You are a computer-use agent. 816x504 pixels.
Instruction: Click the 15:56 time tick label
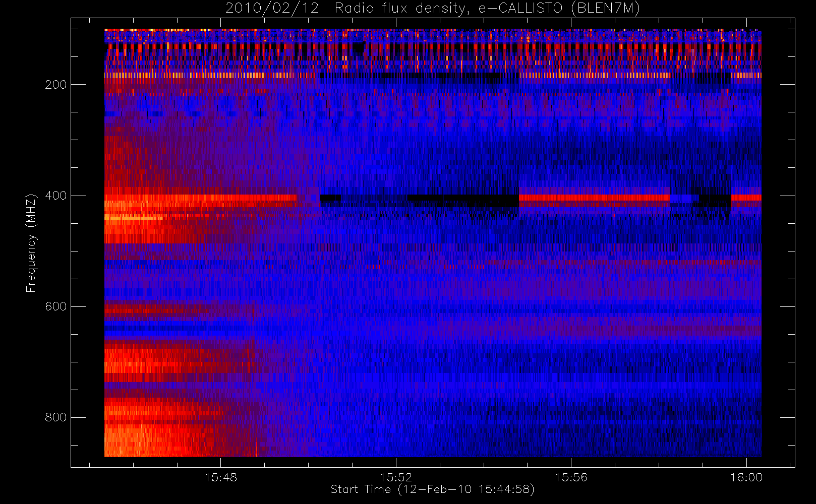click(x=571, y=477)
